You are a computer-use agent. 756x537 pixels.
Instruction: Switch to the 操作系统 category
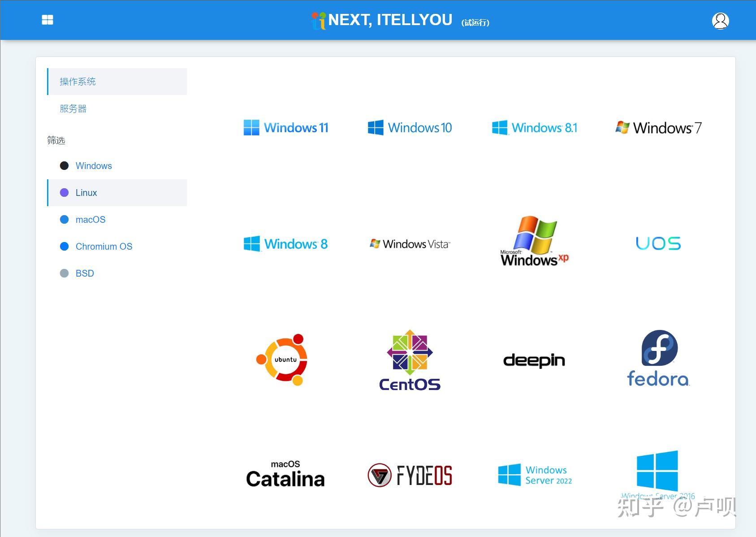click(117, 82)
